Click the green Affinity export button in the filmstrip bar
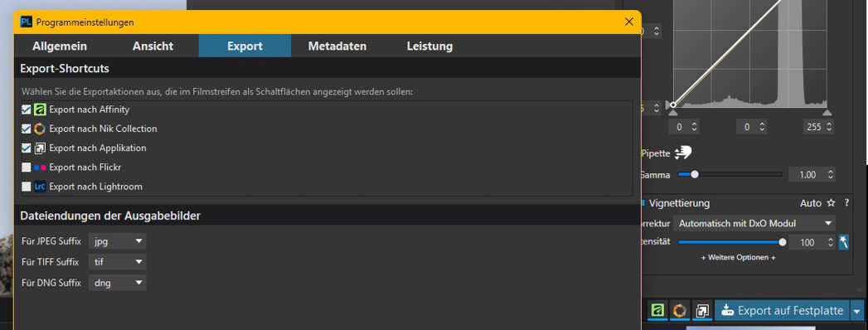868x330 pixels. tap(658, 311)
